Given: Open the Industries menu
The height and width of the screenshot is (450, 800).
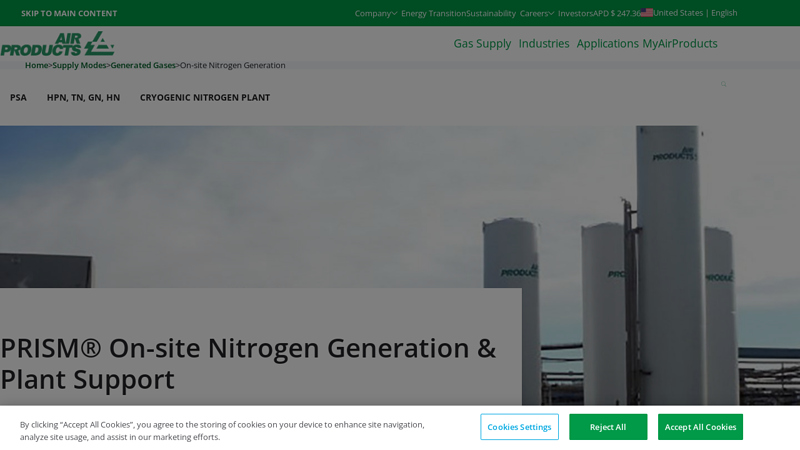Looking at the screenshot, I should (544, 43).
